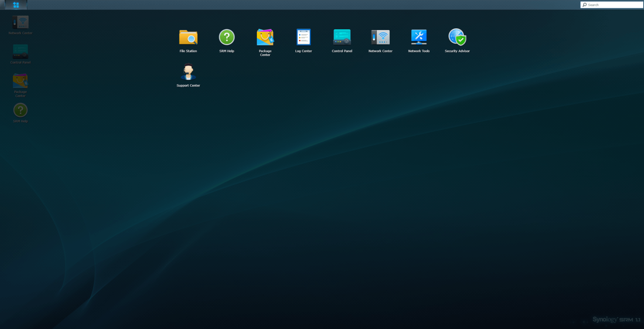Click the Show Desktop button left of Main Menu

pos(3,5)
